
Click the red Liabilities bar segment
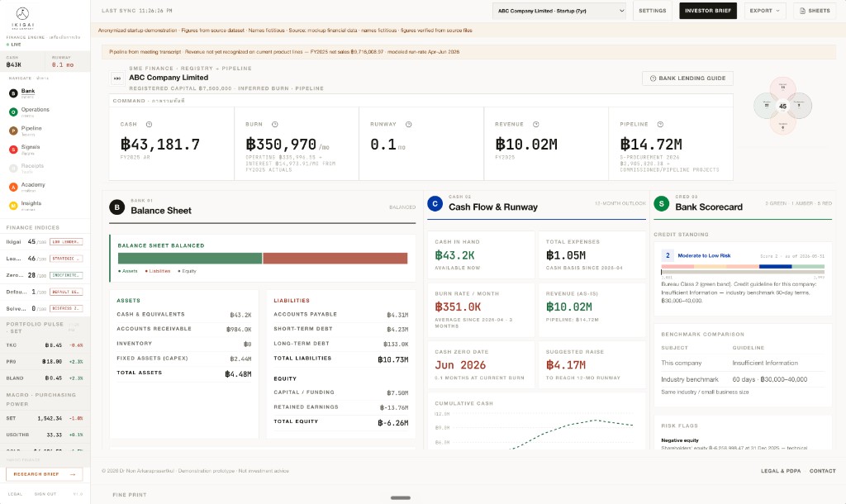[x=335, y=259]
